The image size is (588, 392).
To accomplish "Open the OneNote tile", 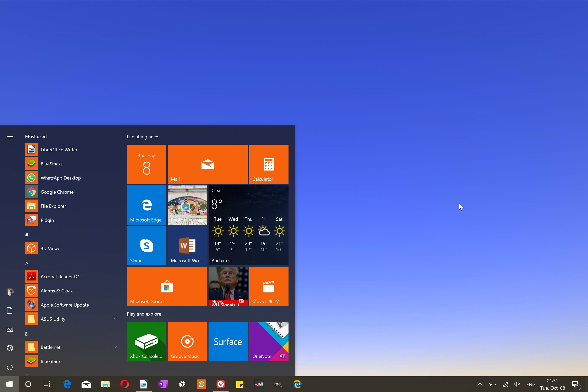I will pos(269,341).
